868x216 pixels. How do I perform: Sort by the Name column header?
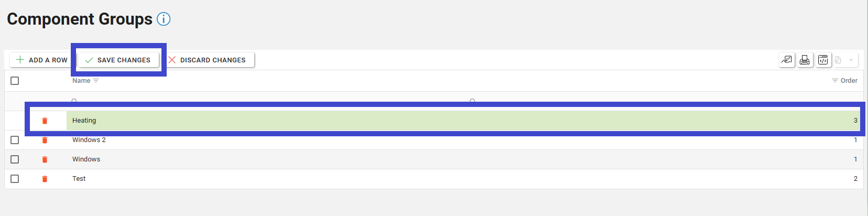pos(81,81)
